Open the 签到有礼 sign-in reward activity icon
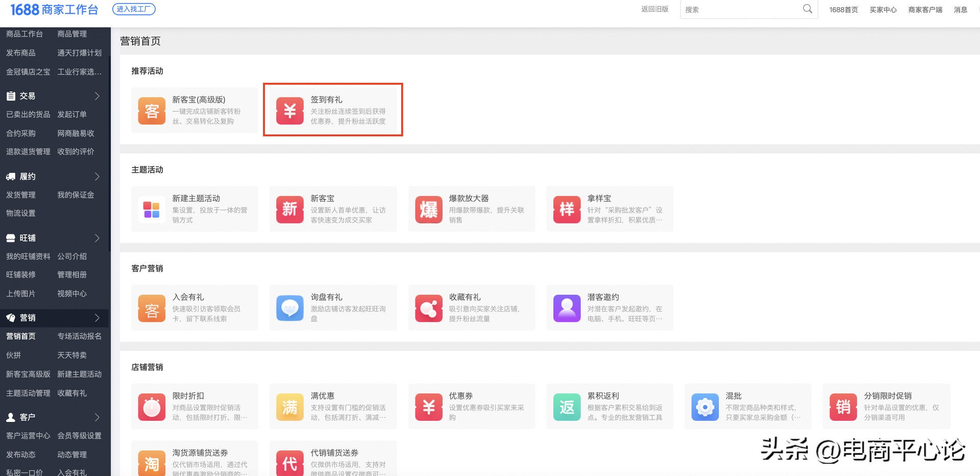This screenshot has height=476, width=980. pyautogui.click(x=289, y=110)
